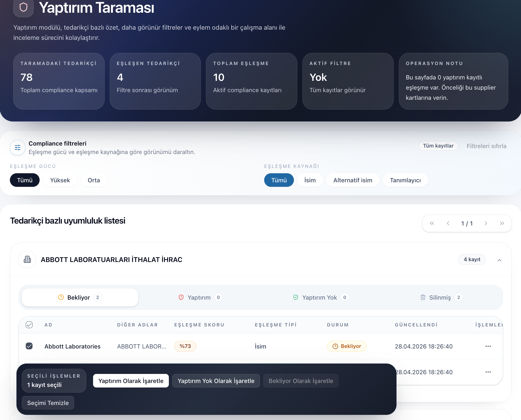
Task: Filter match strength by Yüksek
Action: tap(60, 180)
